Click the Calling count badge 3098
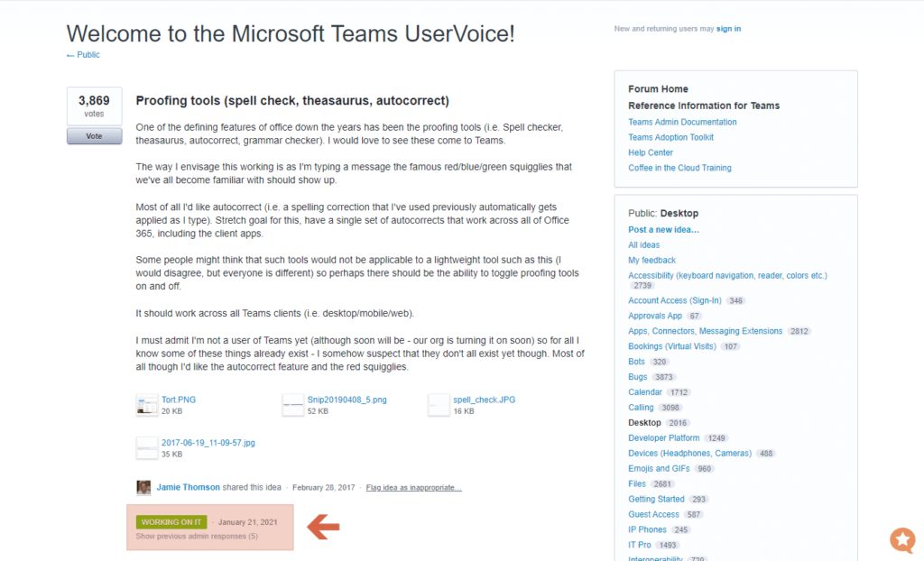 pyautogui.click(x=670, y=408)
